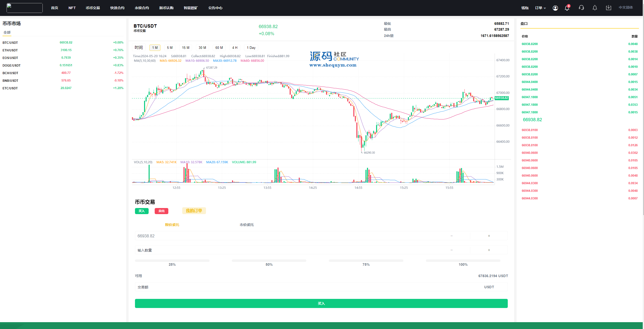The image size is (644, 329).
Task: Select the 1 Day chart interval
Action: coord(251,48)
